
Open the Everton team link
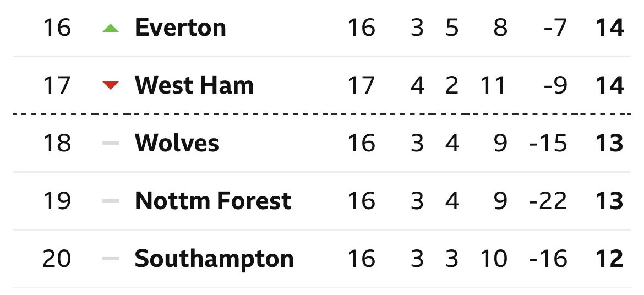tap(180, 28)
